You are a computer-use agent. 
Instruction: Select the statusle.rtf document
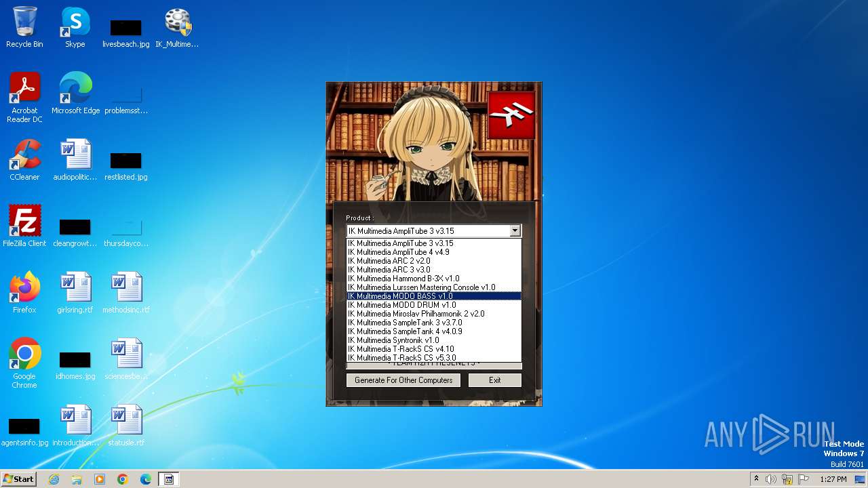[x=126, y=426]
